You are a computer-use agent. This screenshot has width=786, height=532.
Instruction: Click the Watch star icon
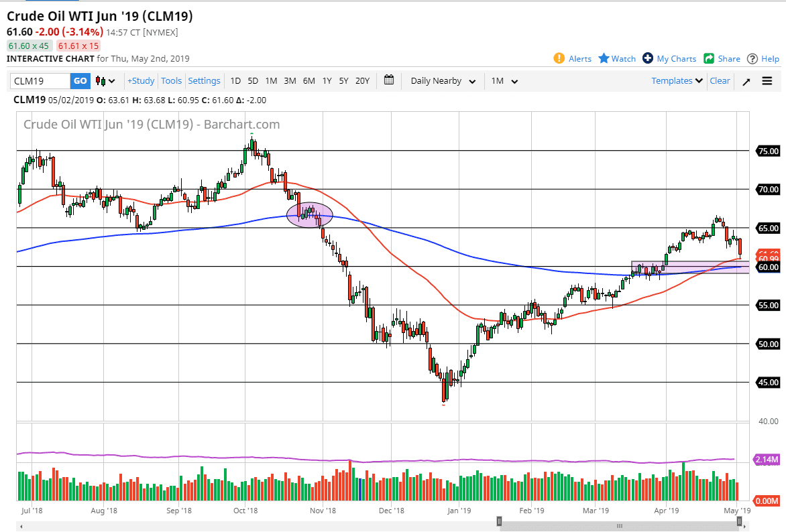602,58
